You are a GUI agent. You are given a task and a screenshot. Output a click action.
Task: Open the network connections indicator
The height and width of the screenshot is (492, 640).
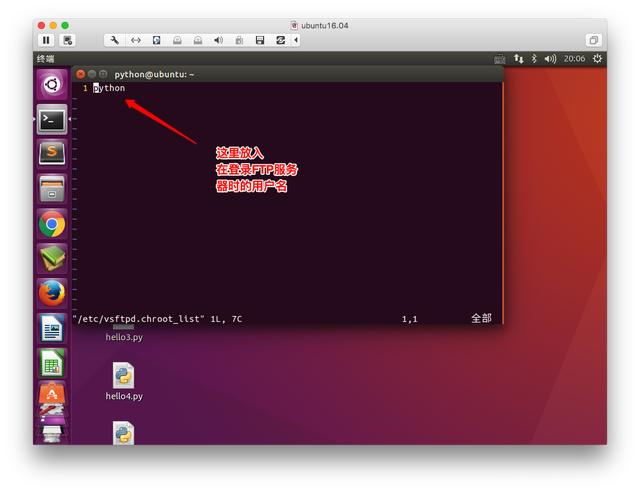tap(518, 59)
